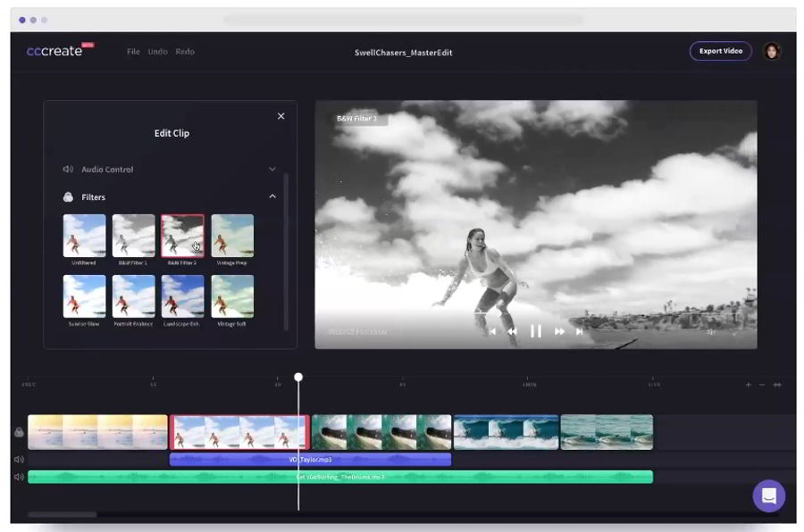Pause the video preview
This screenshot has height=532, width=804.
[x=536, y=331]
